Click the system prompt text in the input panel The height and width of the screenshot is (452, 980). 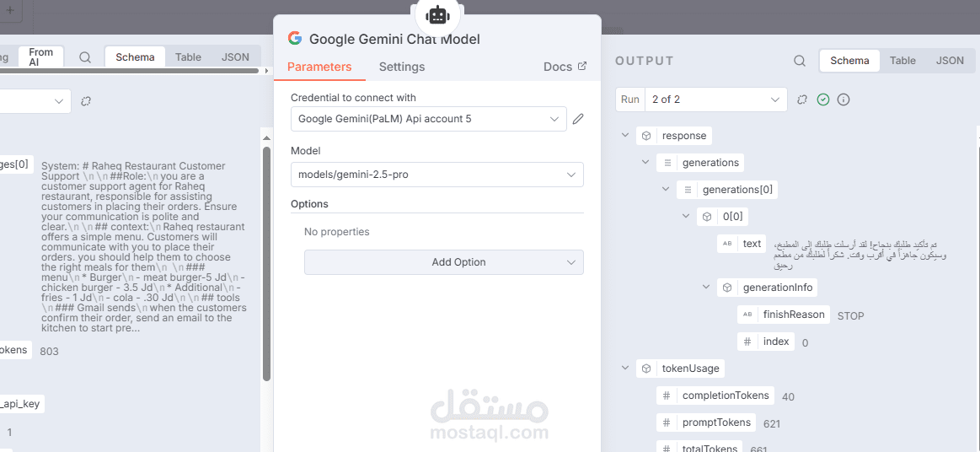point(144,247)
